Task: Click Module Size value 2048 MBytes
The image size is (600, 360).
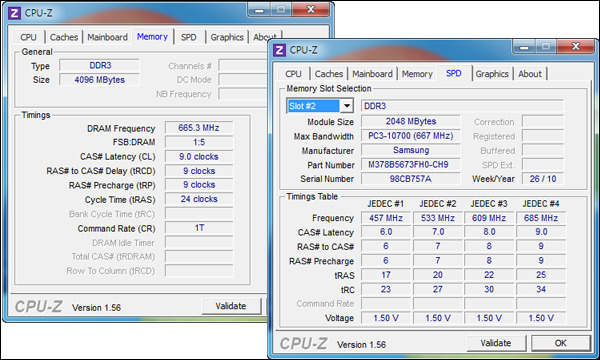Action: (411, 121)
